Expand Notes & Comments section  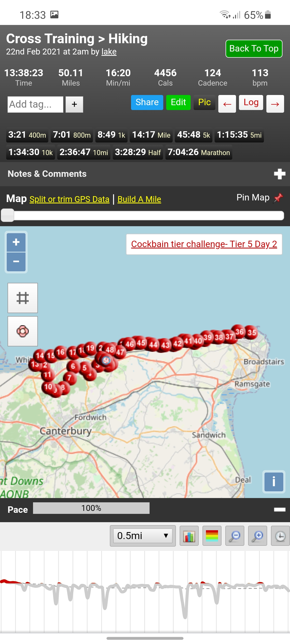pos(280,174)
